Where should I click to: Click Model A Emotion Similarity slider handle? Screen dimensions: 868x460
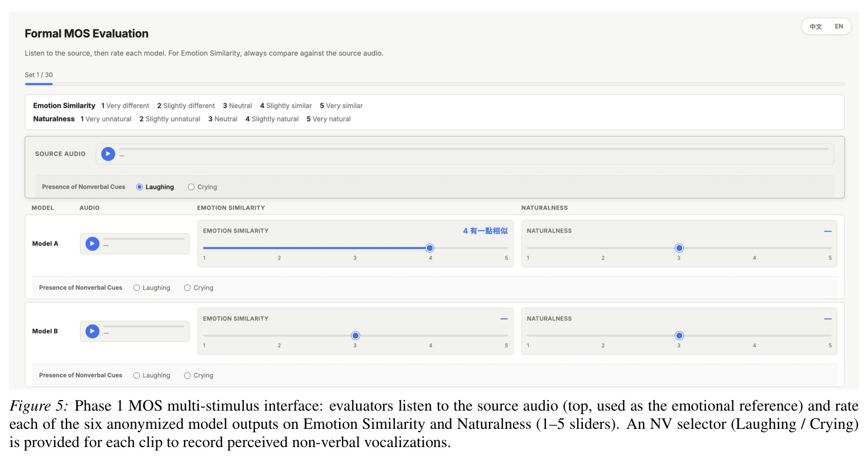coord(430,248)
